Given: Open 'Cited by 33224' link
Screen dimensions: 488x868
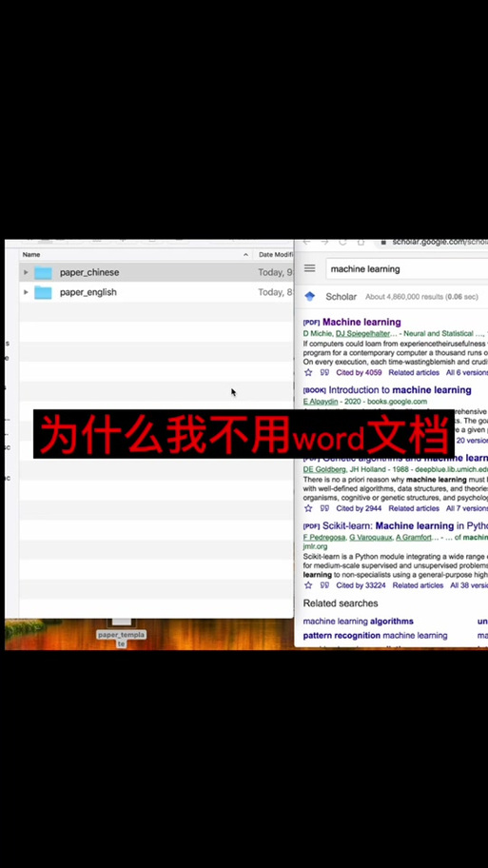Looking at the screenshot, I should (361, 585).
